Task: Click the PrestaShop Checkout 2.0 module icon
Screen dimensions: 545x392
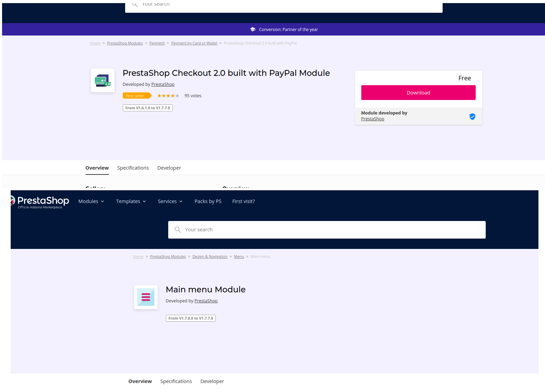Action: [103, 80]
